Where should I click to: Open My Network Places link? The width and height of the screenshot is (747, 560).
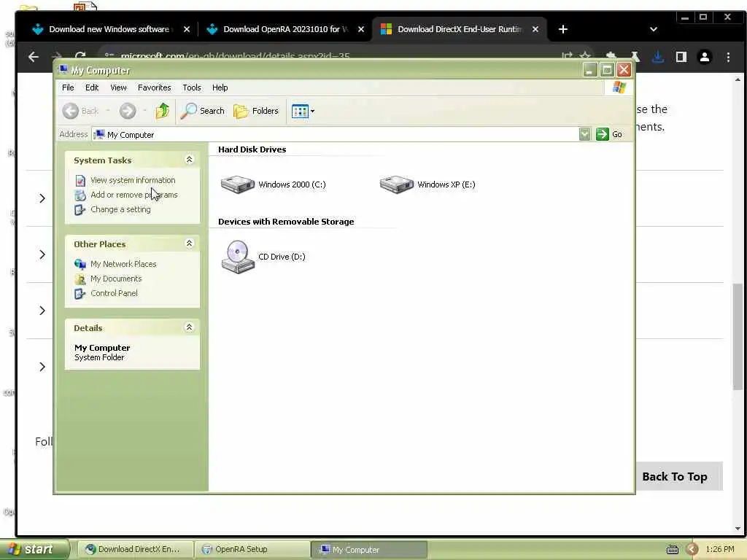click(123, 264)
